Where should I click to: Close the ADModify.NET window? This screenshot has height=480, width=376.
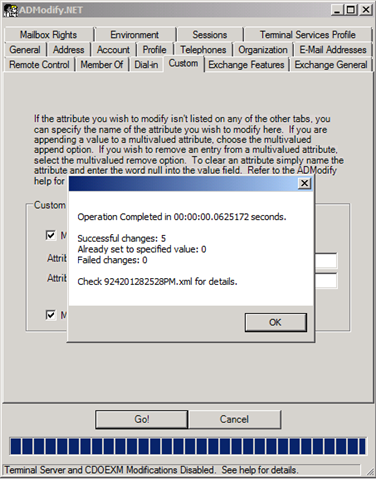coord(366,10)
